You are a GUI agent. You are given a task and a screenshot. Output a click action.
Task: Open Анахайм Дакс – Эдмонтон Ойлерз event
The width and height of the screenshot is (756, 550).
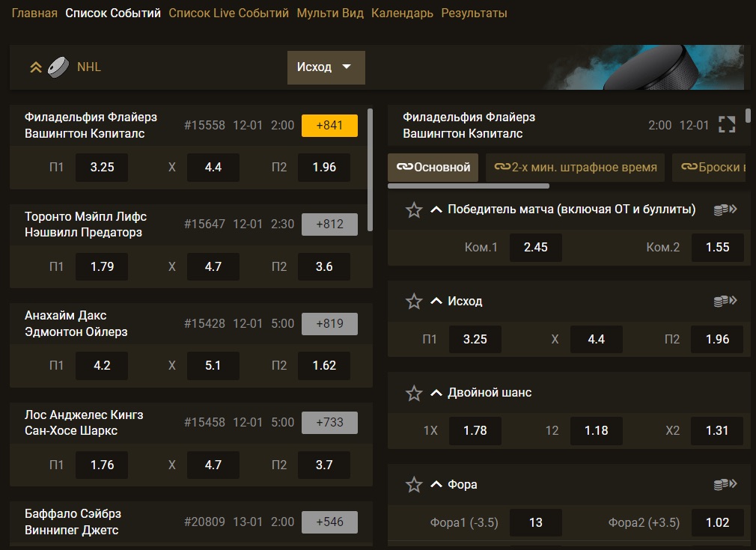click(x=76, y=323)
